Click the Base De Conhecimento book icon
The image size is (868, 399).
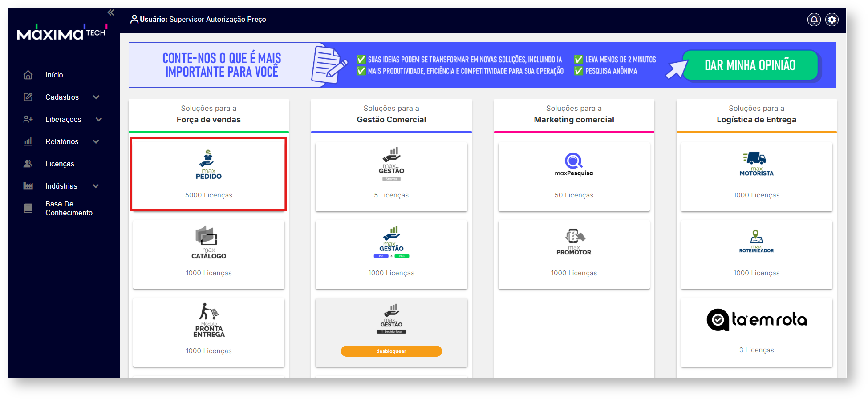tap(28, 208)
